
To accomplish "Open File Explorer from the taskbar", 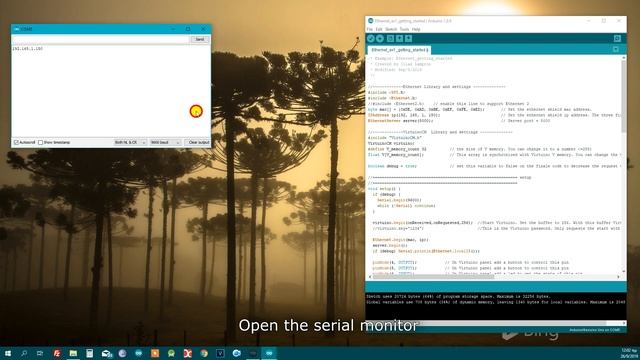I will click(x=73, y=353).
